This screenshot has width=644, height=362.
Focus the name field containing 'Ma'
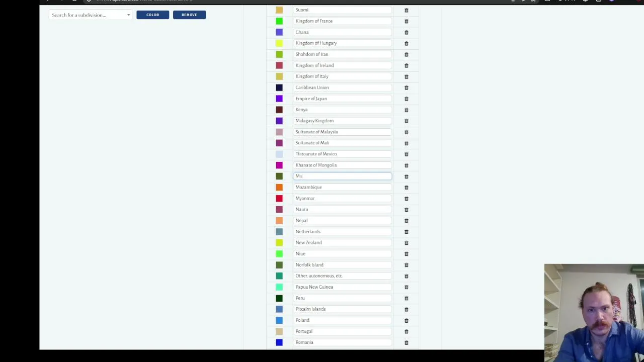click(342, 176)
